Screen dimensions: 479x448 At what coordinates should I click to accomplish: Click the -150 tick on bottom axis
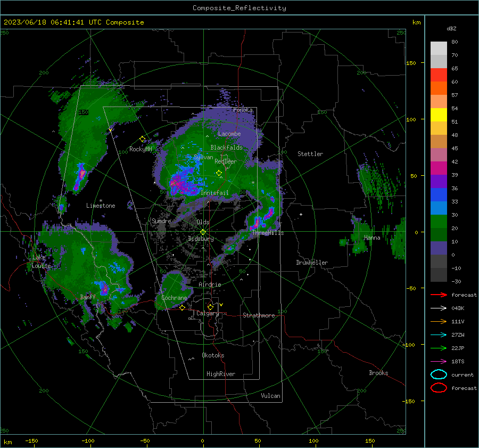point(31,441)
